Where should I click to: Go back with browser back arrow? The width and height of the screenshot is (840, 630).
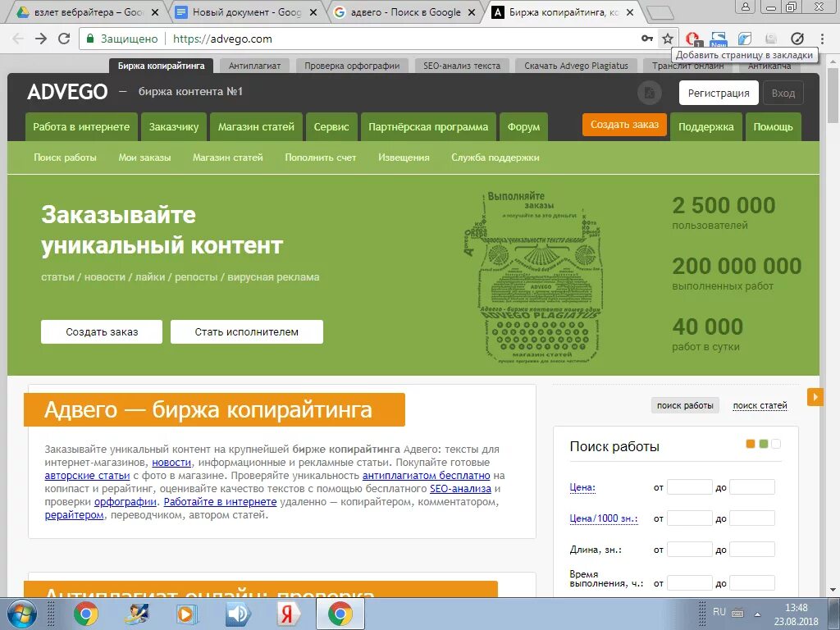click(x=18, y=39)
